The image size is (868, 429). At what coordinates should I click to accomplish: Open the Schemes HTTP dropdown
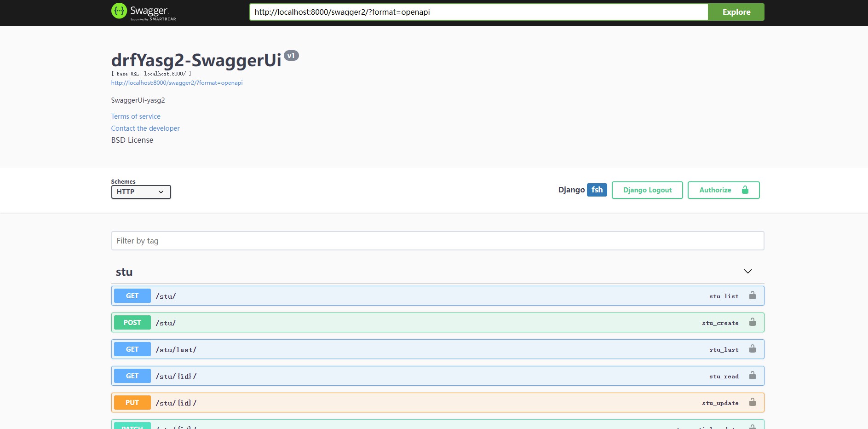(141, 192)
